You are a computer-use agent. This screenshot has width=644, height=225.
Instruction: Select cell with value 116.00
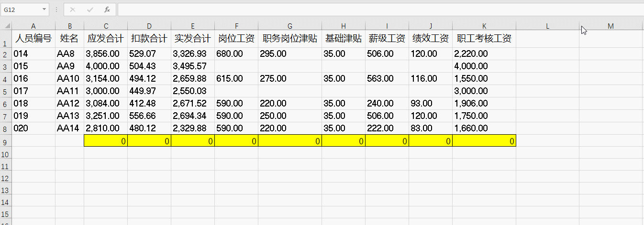click(x=431, y=79)
